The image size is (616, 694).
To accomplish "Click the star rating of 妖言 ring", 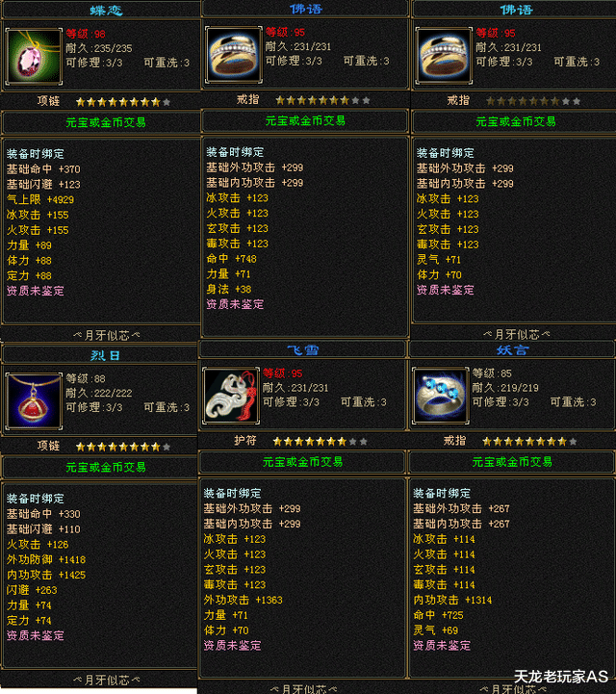I will pyautogui.click(x=529, y=441).
